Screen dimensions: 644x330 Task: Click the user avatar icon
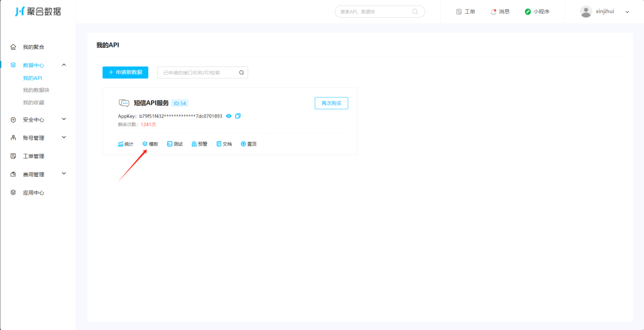(586, 12)
